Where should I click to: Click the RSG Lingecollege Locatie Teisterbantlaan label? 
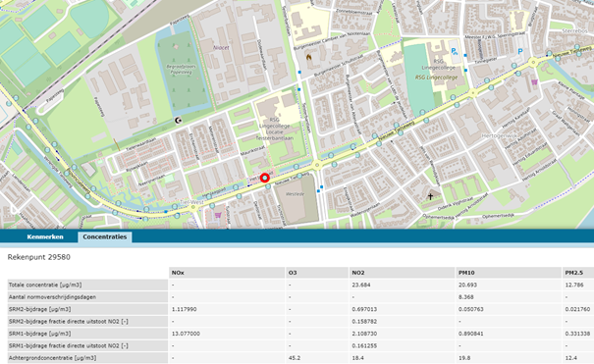[275, 130]
